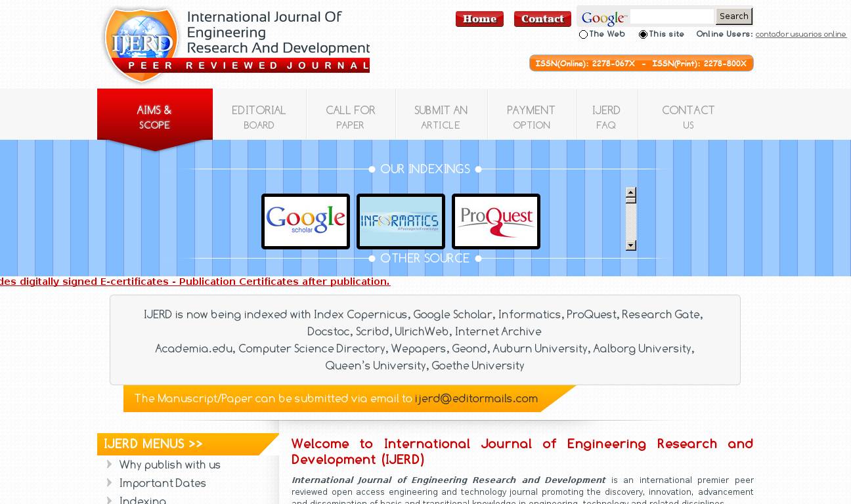851x504 pixels.
Task: Open the Call For Paper menu
Action: (351, 117)
